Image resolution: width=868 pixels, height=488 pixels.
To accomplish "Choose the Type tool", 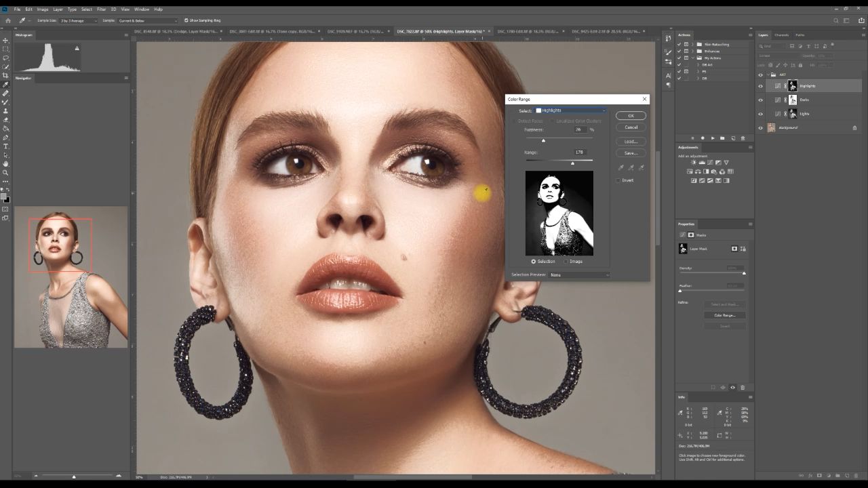I will (x=5, y=146).
